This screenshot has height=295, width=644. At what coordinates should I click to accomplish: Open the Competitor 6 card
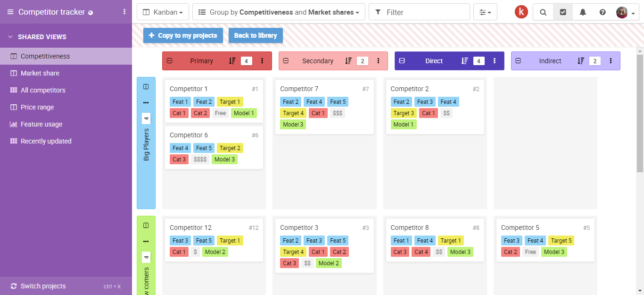click(214, 147)
